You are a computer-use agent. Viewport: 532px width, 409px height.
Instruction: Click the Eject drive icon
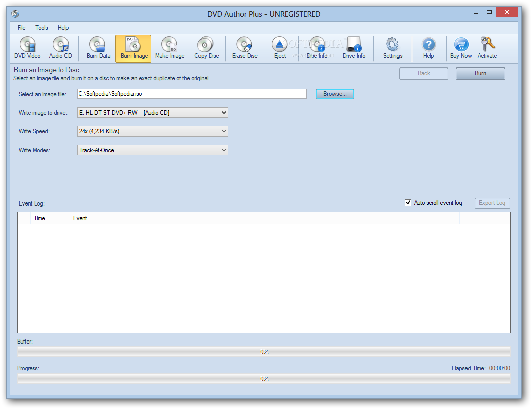point(280,48)
